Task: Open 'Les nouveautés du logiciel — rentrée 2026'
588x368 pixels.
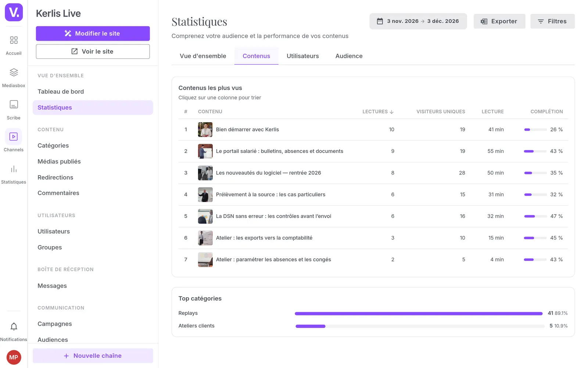Action: [268, 173]
